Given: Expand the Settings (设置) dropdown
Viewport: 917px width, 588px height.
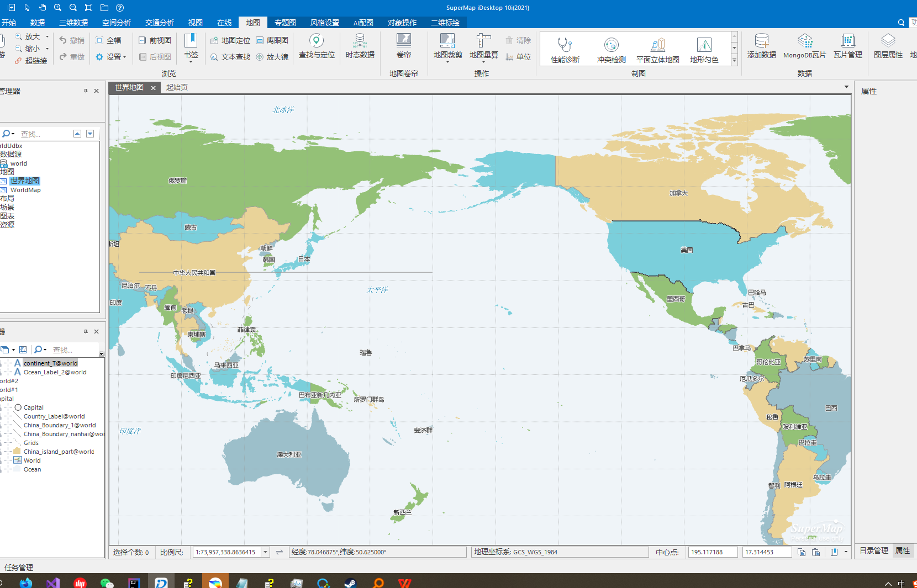Looking at the screenshot, I should [x=125, y=57].
